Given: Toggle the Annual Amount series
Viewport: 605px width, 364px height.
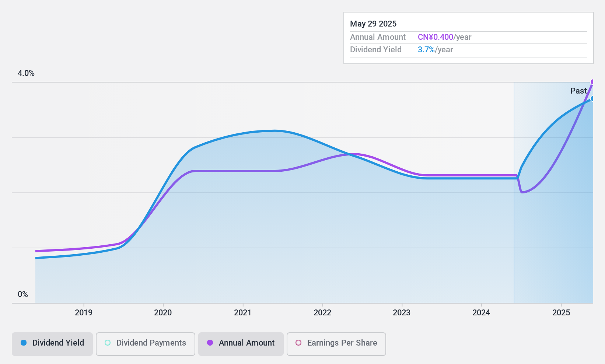Looking at the screenshot, I should 241,344.
